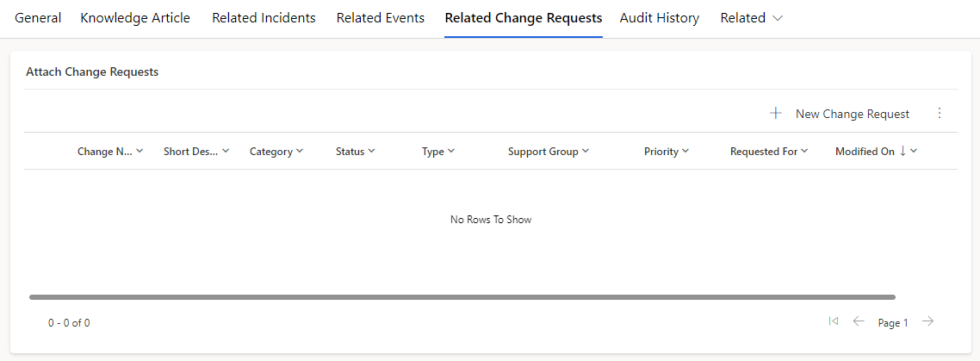
Task: Open the Status column filter menu
Action: pos(372,151)
